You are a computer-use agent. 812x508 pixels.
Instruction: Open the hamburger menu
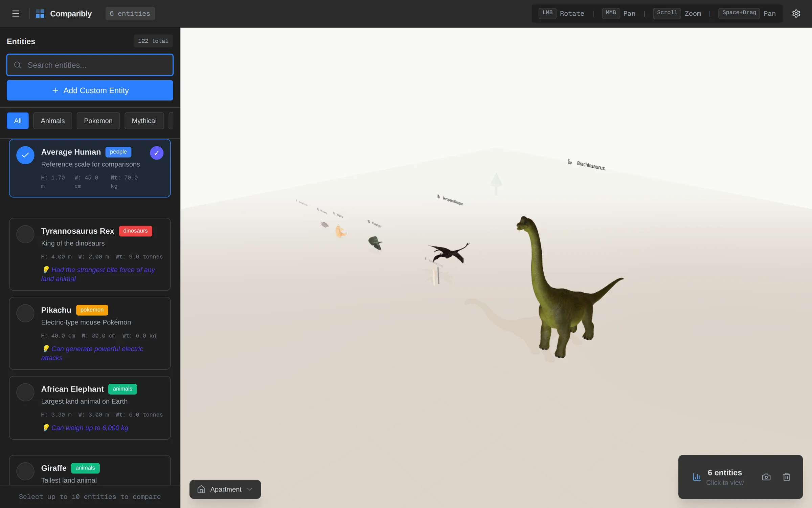tap(16, 14)
